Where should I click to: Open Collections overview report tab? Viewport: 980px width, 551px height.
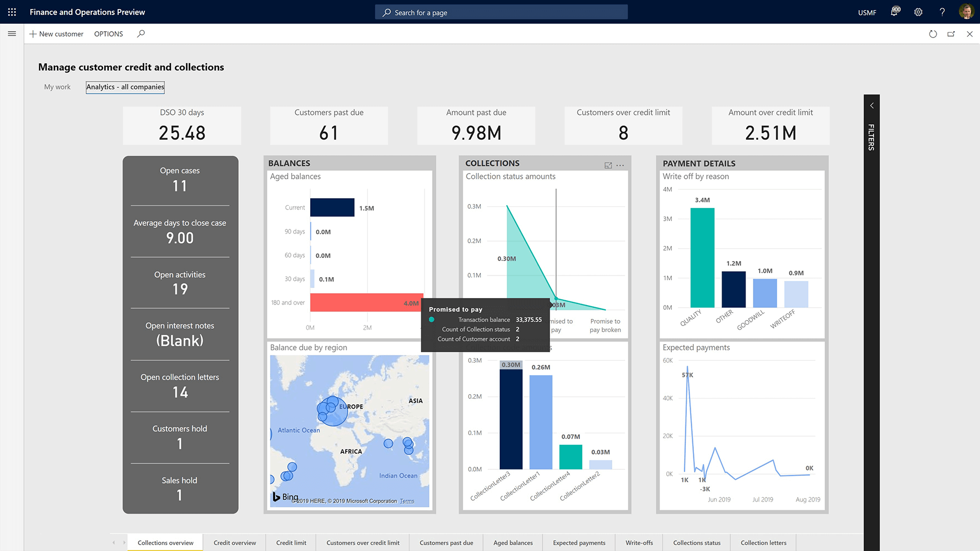(x=165, y=542)
